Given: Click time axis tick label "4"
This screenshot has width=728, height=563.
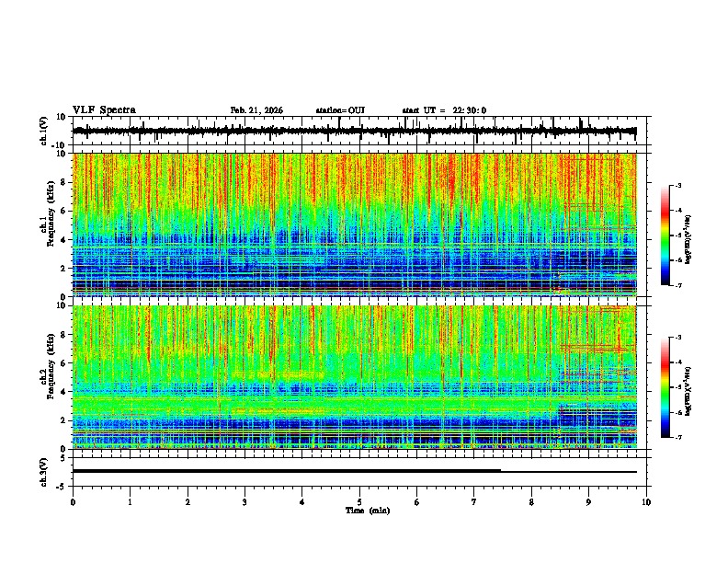Looking at the screenshot, I should [x=302, y=502].
